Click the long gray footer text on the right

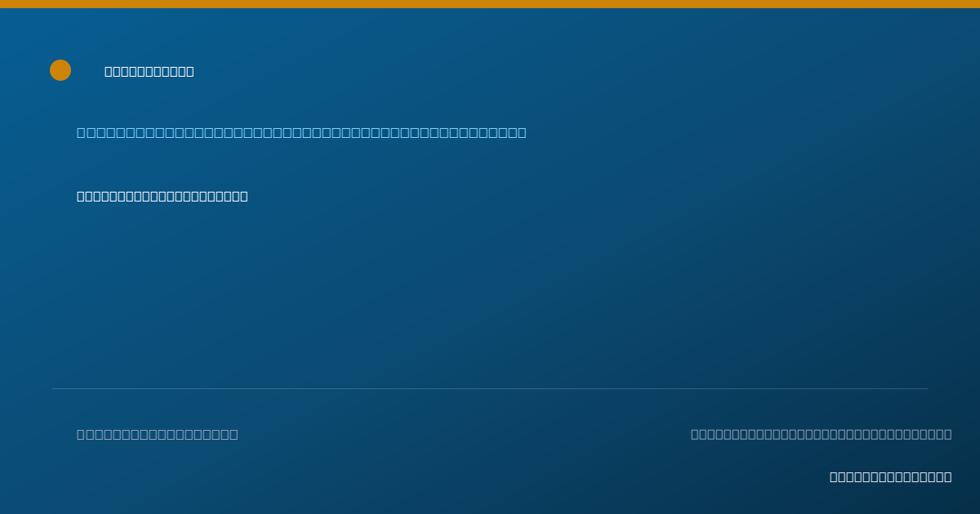pos(822,434)
